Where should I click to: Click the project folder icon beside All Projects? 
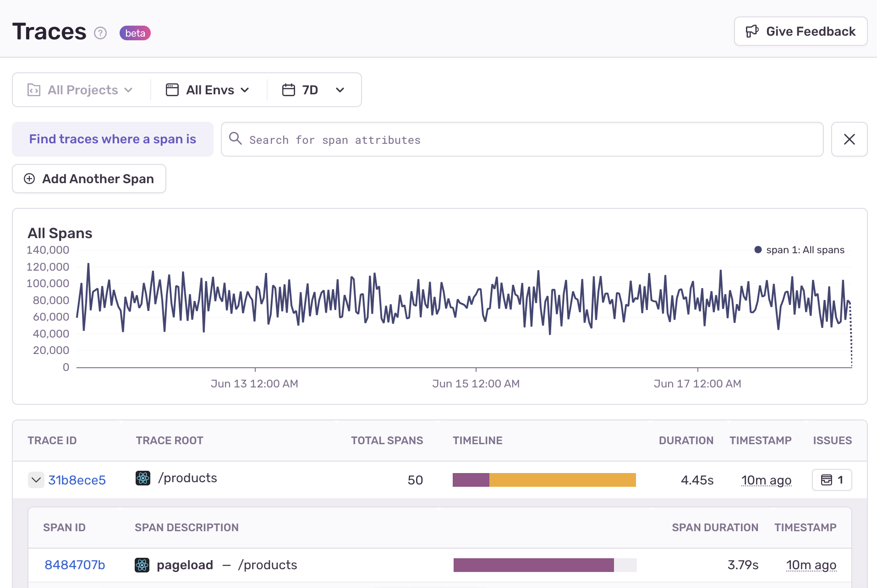34,90
